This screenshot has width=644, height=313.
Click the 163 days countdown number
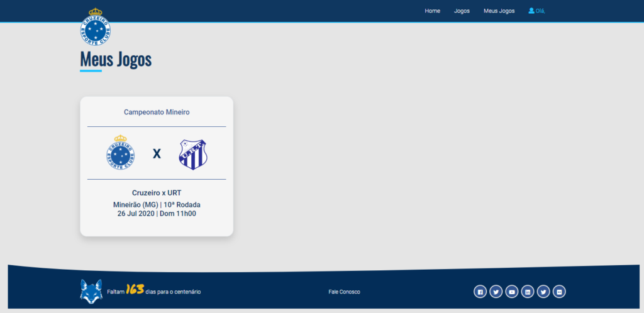(x=135, y=290)
